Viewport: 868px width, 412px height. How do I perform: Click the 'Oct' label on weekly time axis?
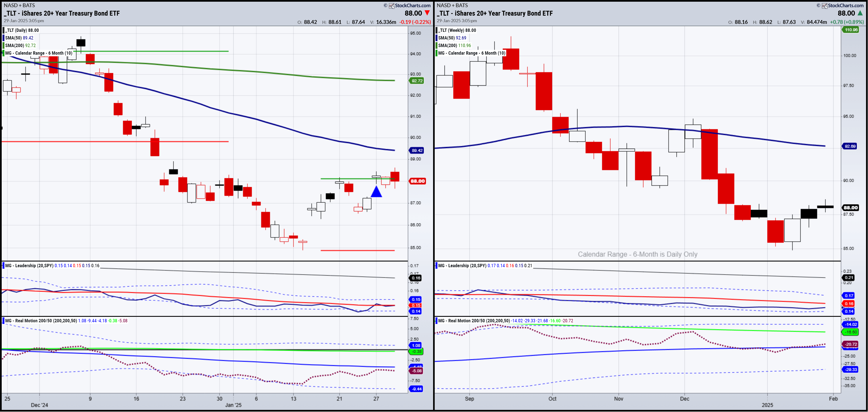click(552, 398)
